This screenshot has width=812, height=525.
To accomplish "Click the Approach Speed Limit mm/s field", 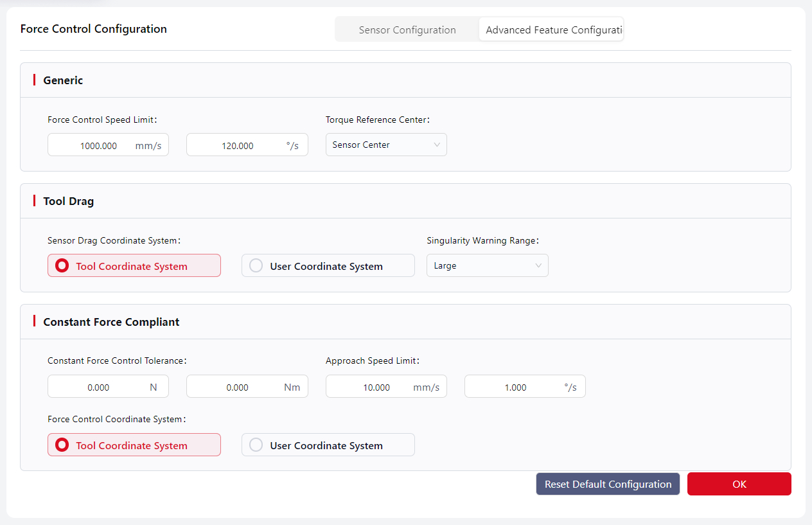I will point(377,387).
